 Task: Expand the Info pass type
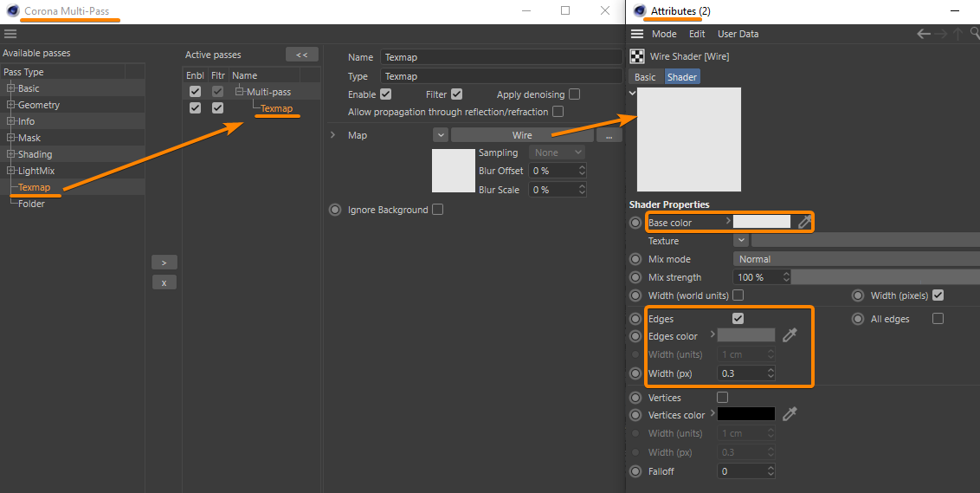10,120
